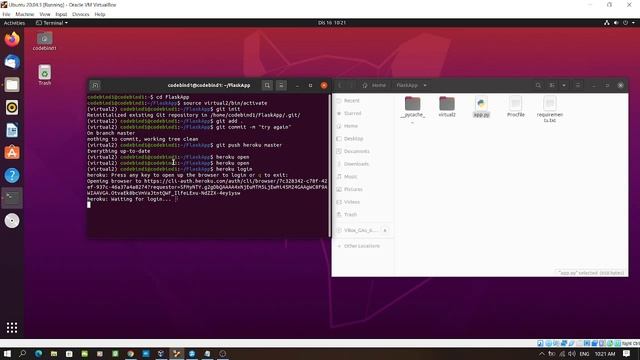The width and height of the screenshot is (640, 360).
Task: Search files in the Files window
Action: [538, 85]
